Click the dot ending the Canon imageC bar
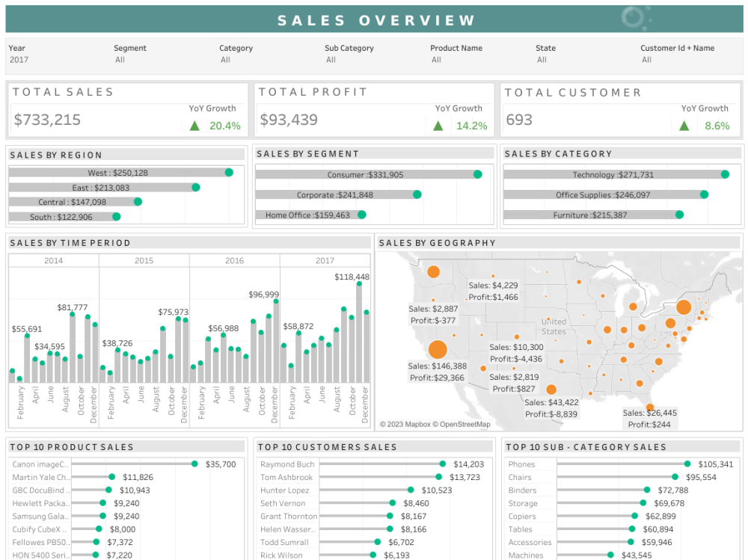 click(x=193, y=464)
